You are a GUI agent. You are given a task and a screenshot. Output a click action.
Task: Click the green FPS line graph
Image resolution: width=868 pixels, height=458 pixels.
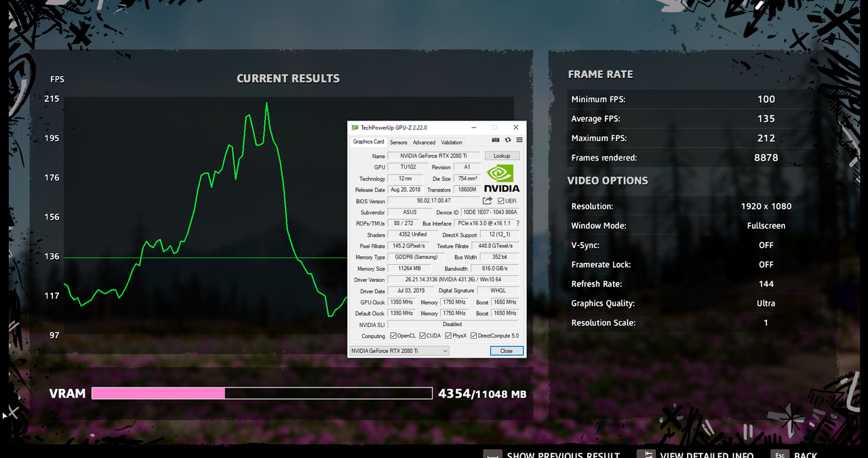205,210
